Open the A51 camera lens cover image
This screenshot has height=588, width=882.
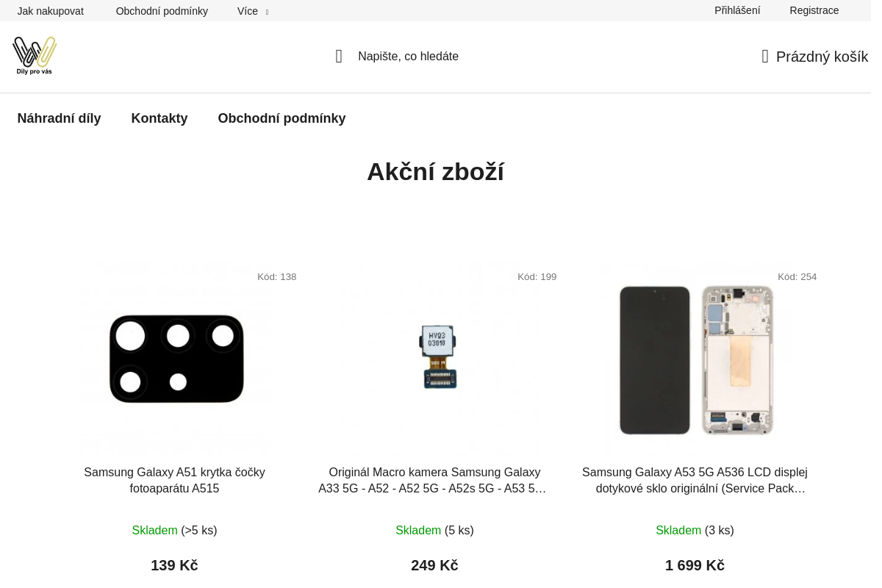[175, 359]
